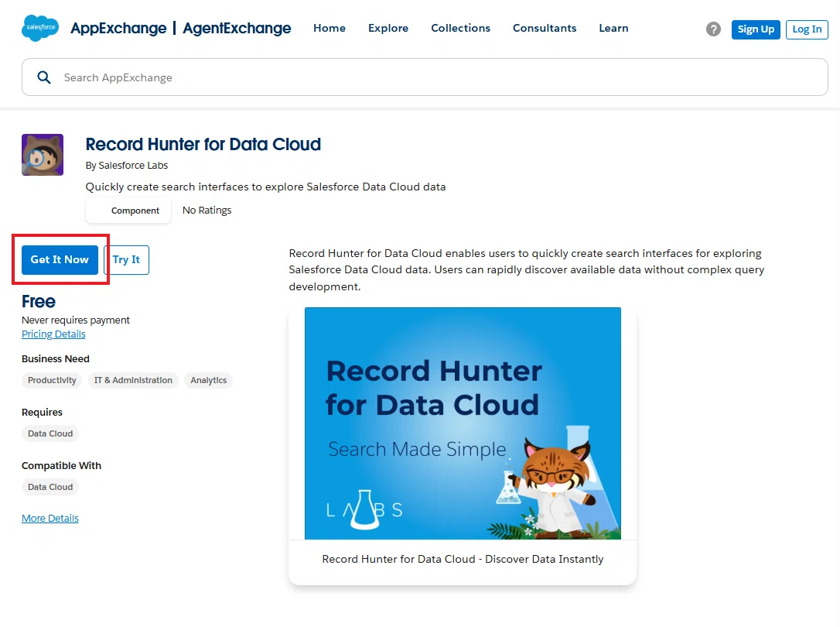840x627 pixels.
Task: Click the Salesforce cloud logo
Action: pyautogui.click(x=40, y=28)
